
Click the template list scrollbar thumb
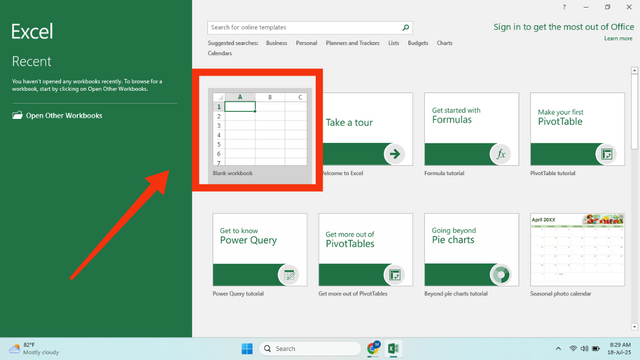click(x=634, y=111)
